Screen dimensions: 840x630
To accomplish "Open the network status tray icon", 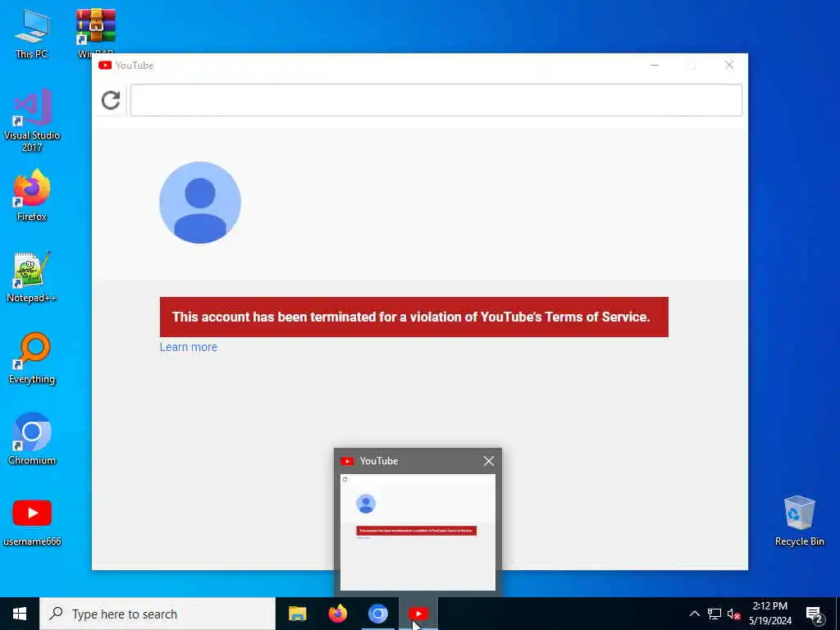I will [x=714, y=614].
